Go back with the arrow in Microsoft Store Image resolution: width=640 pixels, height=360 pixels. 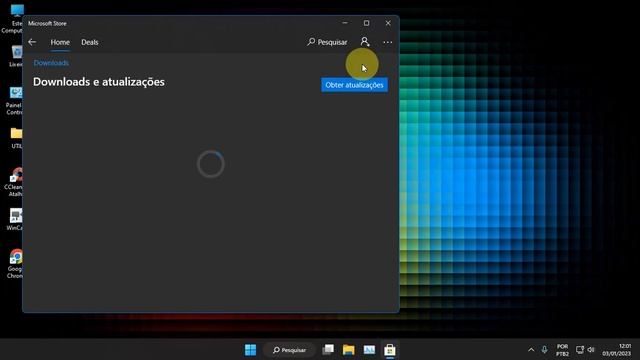point(32,42)
